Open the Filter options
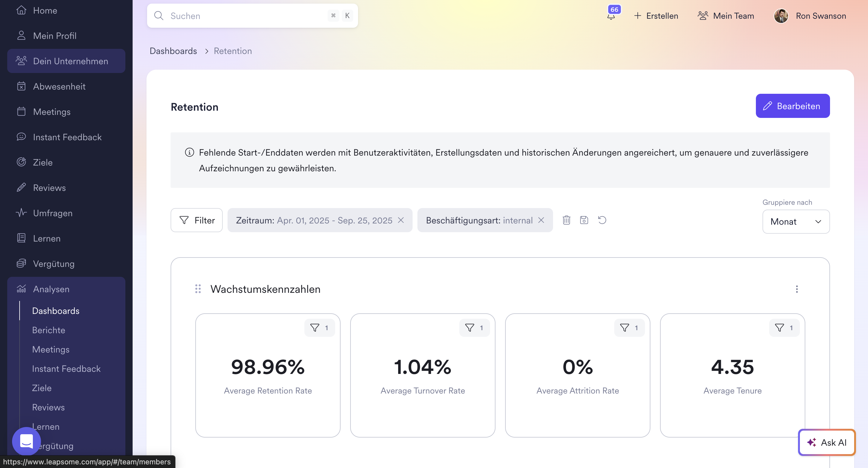This screenshot has width=868, height=468. 197,220
